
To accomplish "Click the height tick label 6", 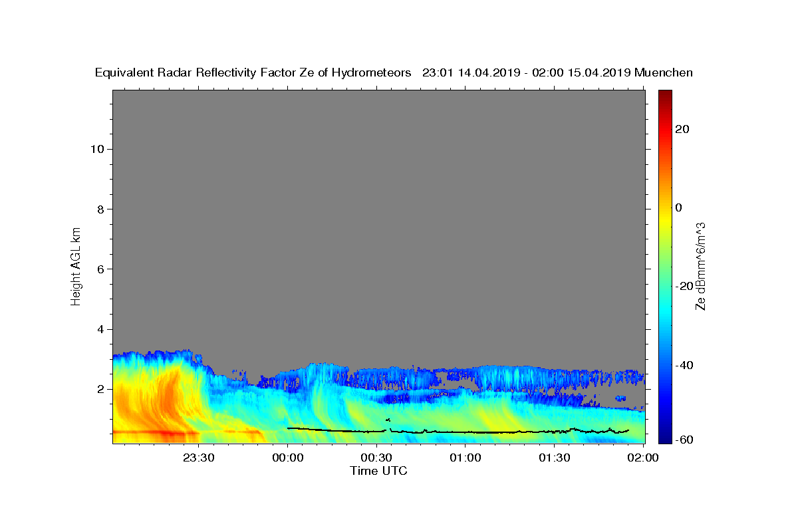I will pyautogui.click(x=100, y=269).
